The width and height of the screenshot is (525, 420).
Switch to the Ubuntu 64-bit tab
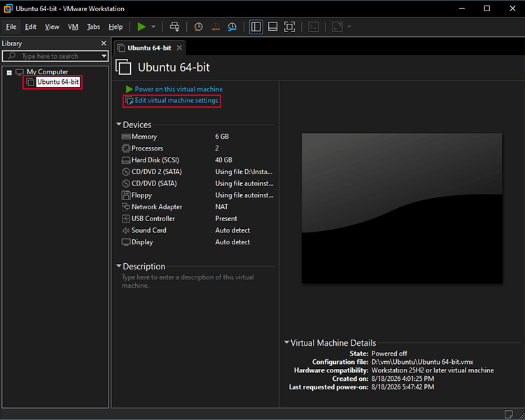click(x=149, y=48)
